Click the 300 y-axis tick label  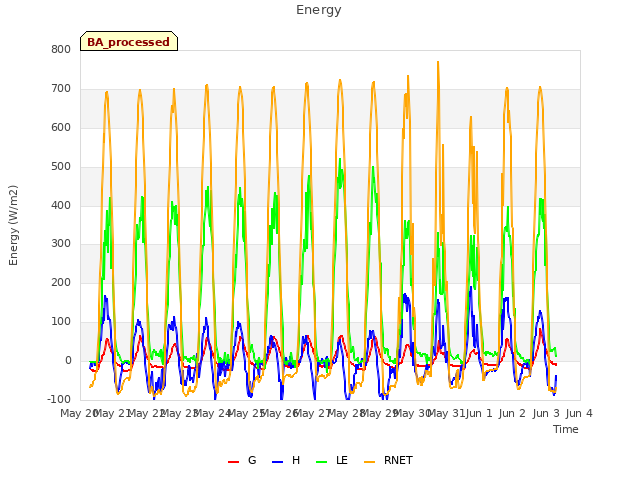61,244
